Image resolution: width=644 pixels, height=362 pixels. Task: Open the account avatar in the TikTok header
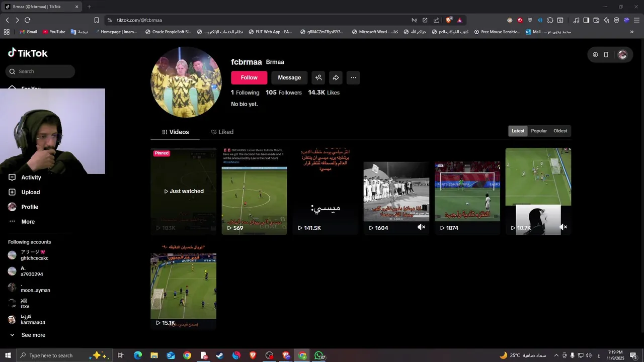[622, 55]
